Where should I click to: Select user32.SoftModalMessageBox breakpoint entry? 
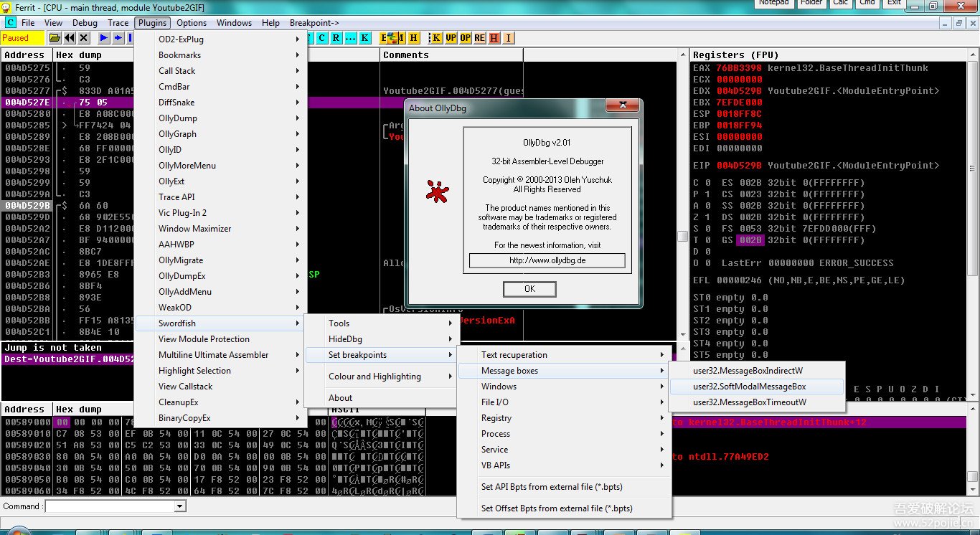tap(749, 387)
